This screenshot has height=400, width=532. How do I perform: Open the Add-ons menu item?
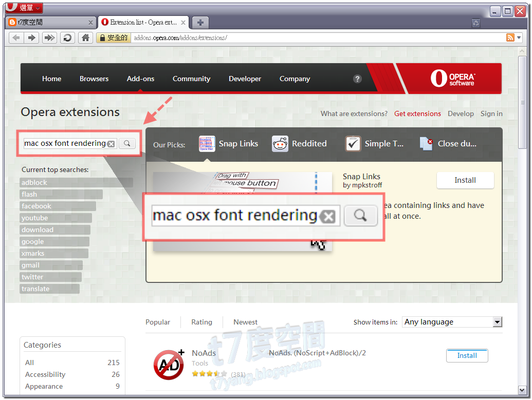pos(140,79)
